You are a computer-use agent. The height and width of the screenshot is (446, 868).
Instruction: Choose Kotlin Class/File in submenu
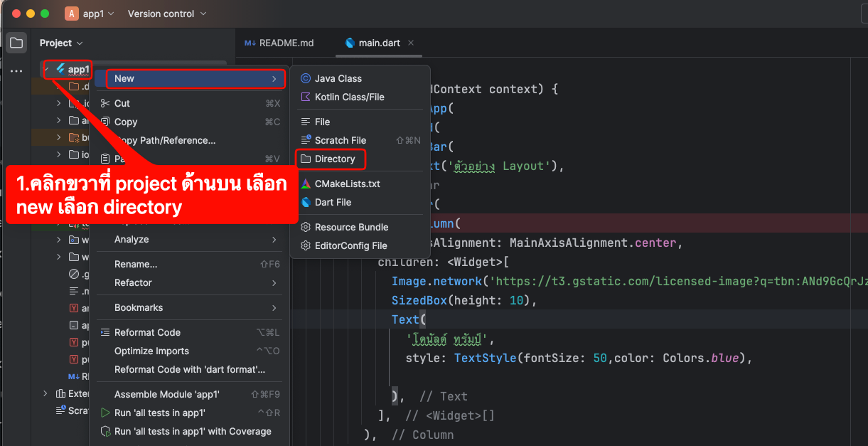[x=349, y=97]
